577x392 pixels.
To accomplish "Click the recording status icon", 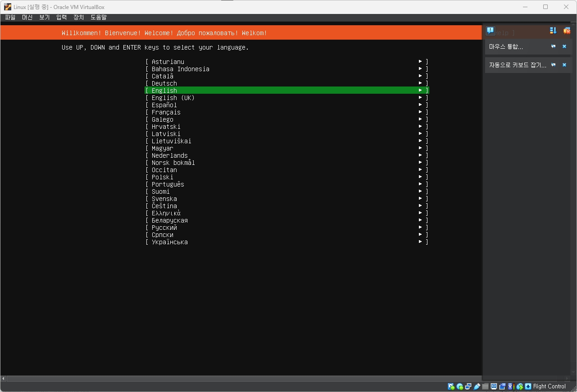I will pos(502,387).
